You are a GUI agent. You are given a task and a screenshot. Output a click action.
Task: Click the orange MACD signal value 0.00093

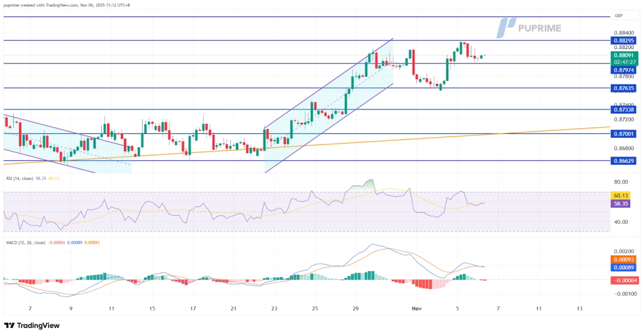(623, 259)
